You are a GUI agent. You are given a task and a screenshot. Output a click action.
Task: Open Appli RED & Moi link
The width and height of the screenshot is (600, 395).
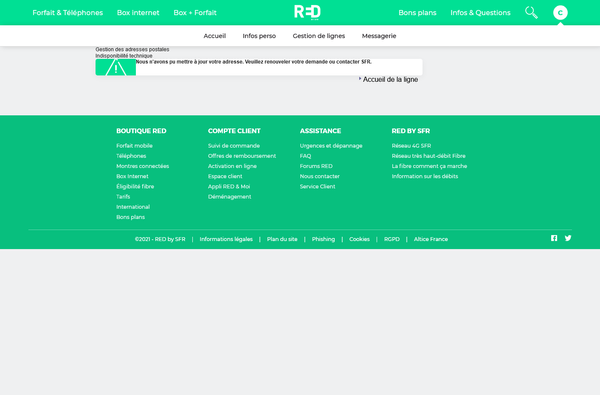(229, 186)
